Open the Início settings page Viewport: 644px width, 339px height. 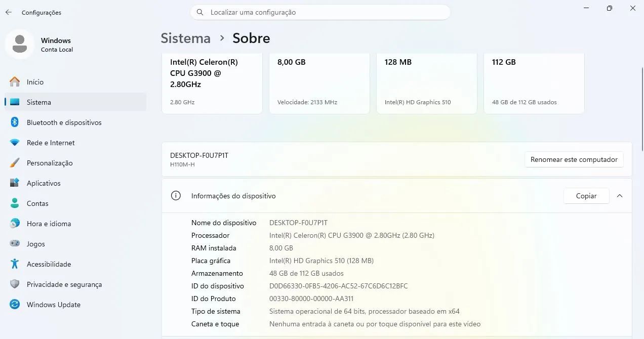click(x=75, y=82)
